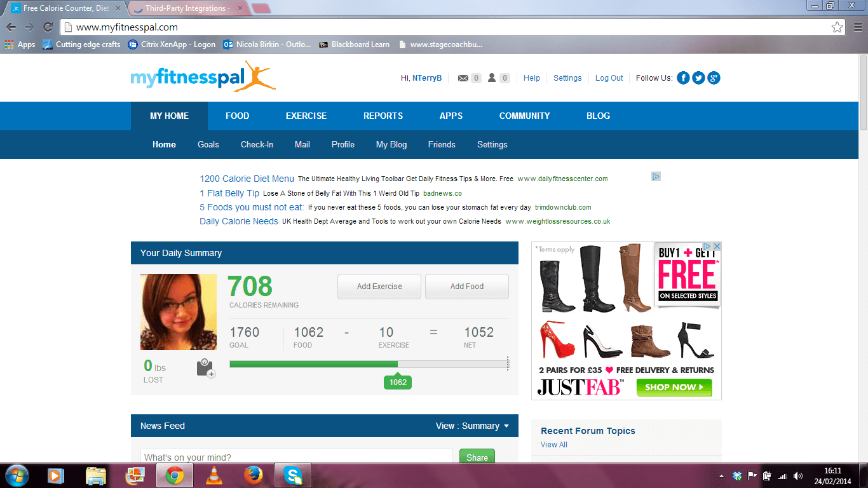Click the green calorie progress bar

pos(314,364)
